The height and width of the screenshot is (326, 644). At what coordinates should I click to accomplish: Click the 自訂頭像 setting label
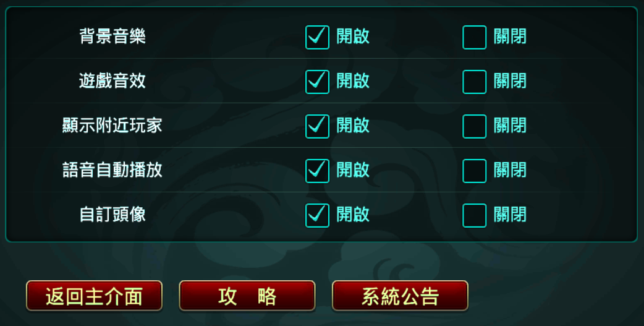click(x=112, y=215)
